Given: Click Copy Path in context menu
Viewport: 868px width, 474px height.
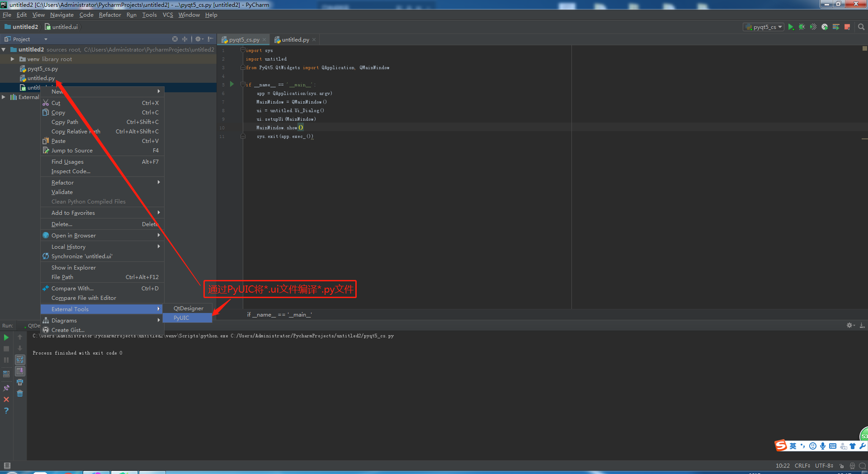Looking at the screenshot, I should pos(102,122).
